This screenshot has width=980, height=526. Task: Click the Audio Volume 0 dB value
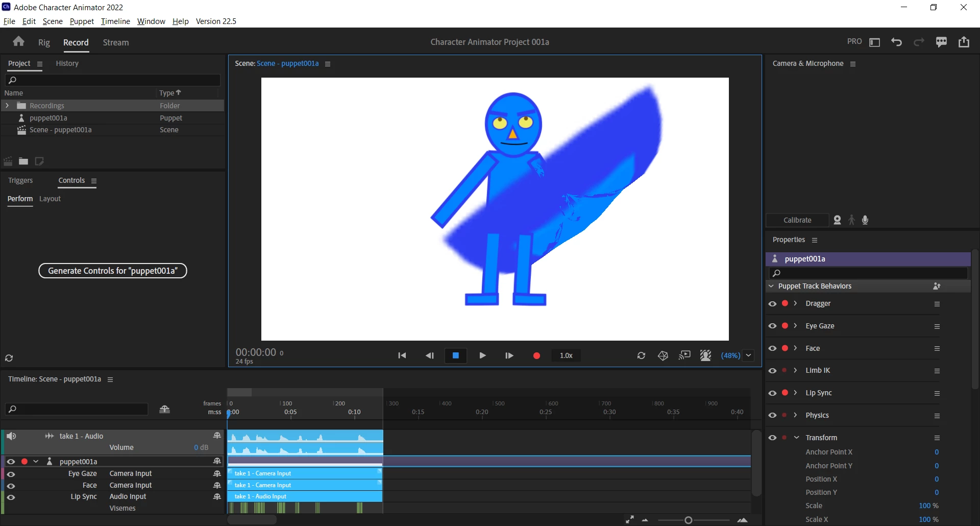pyautogui.click(x=201, y=447)
